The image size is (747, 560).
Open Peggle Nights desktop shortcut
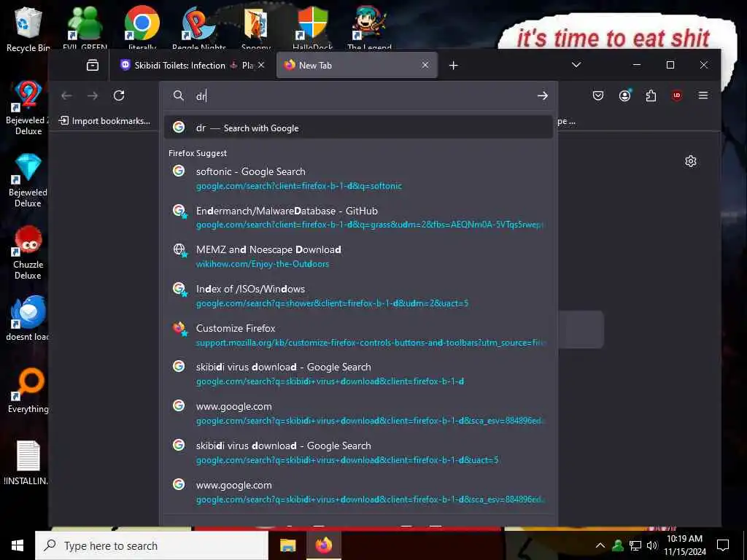coord(198,28)
